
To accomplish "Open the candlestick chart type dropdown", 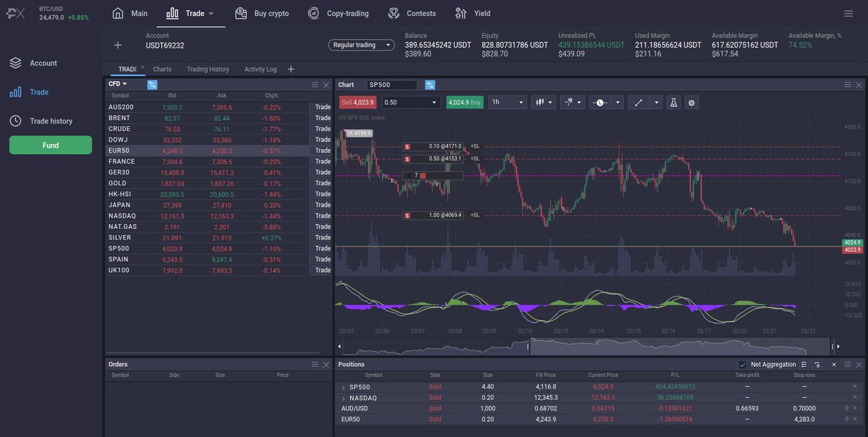I will coord(543,102).
